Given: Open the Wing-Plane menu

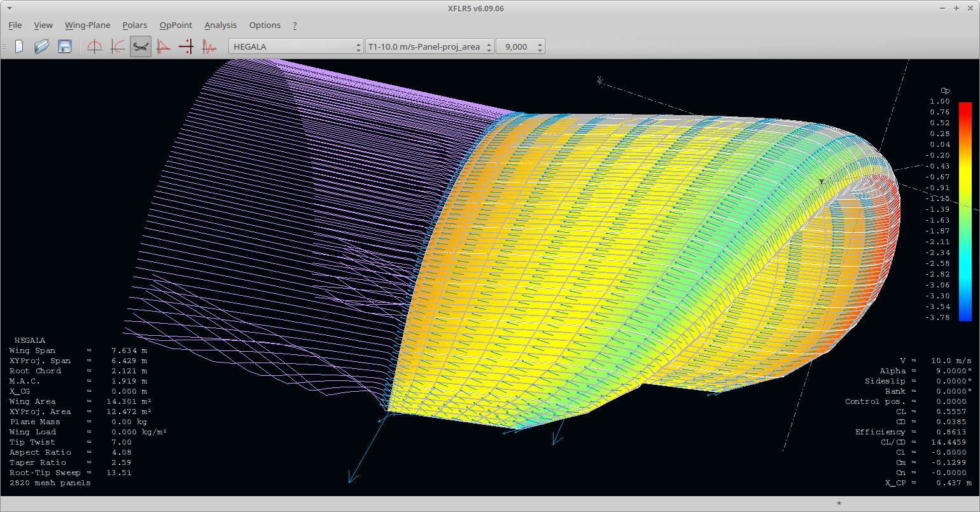Looking at the screenshot, I should [88, 25].
